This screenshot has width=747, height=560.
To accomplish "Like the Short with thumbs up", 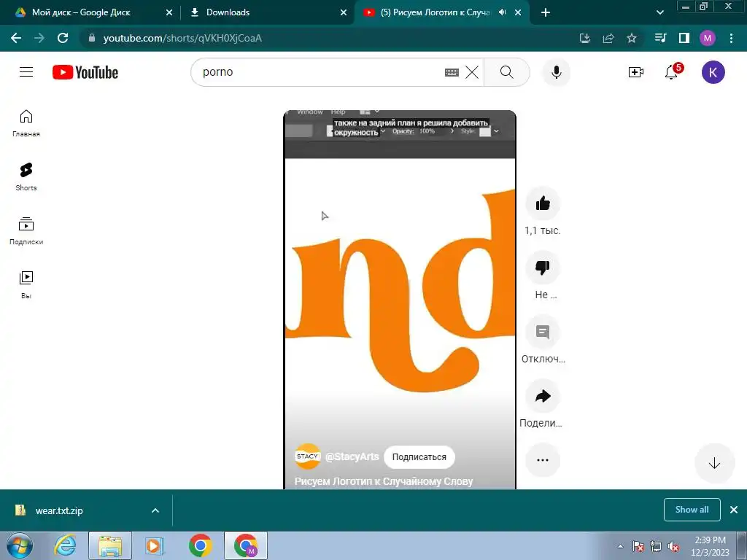I will (x=543, y=204).
